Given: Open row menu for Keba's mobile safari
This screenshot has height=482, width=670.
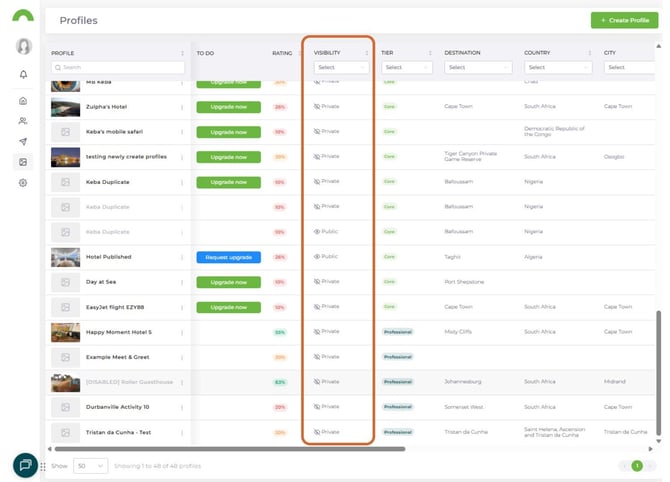Looking at the screenshot, I should (x=182, y=132).
